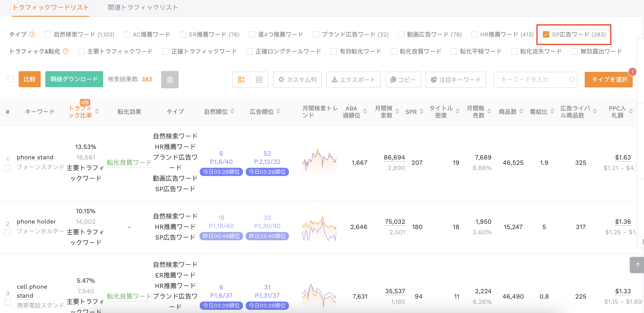Open the phone holder keyword link

tap(36, 222)
